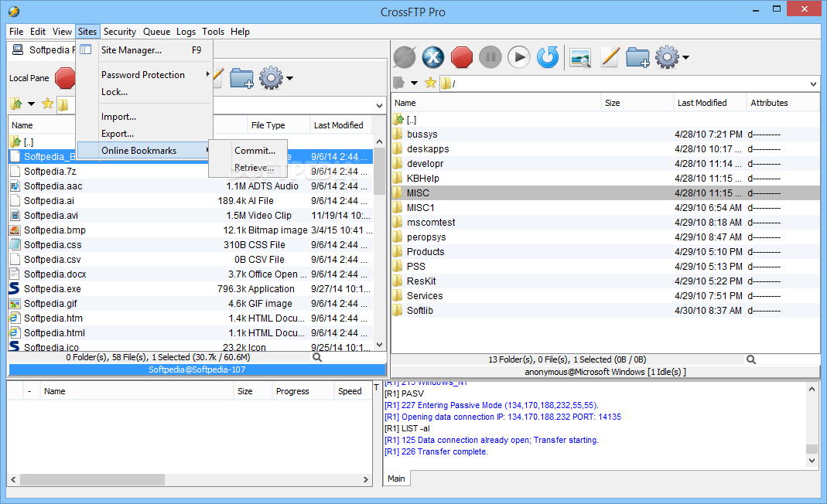Sort remote list by Attributes column
Image resolution: width=827 pixels, height=504 pixels.
[x=783, y=103]
